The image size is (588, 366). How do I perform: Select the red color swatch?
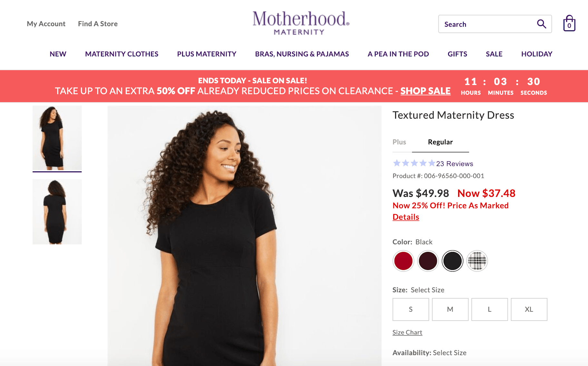[x=403, y=261]
